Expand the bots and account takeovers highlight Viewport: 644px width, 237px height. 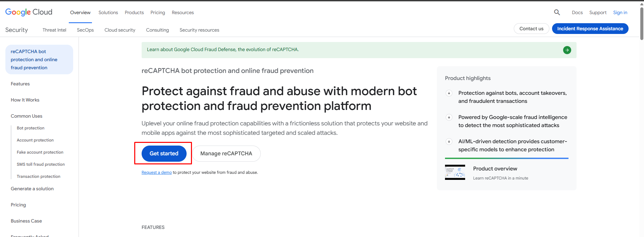[449, 93]
